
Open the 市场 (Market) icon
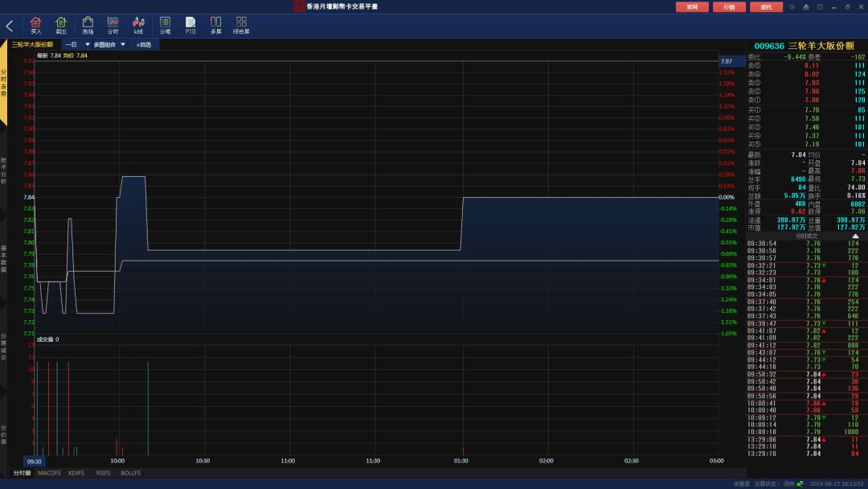88,26
